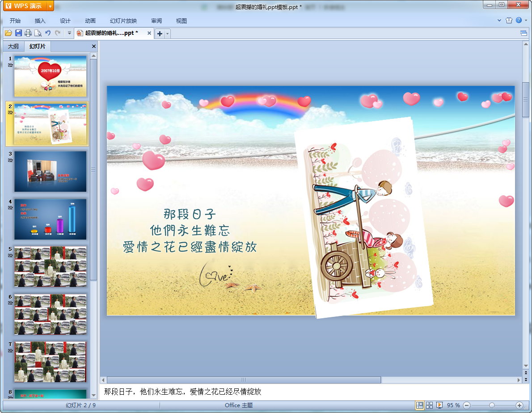The height and width of the screenshot is (413, 532).
Task: Open the WPS 演示 application menu dropdown
Action: point(50,6)
